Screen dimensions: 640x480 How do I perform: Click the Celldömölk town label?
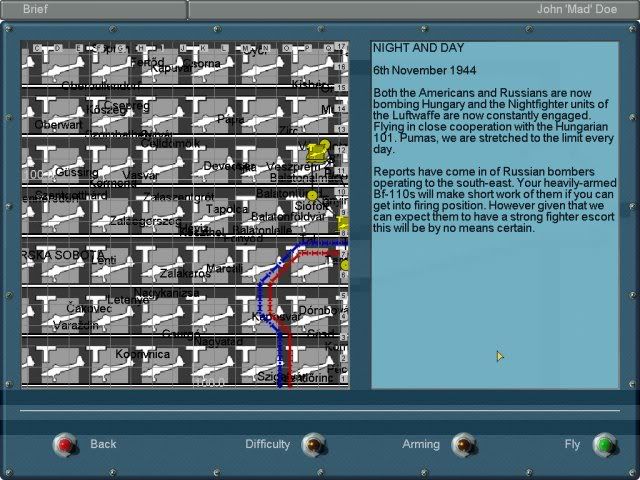[x=171, y=143]
